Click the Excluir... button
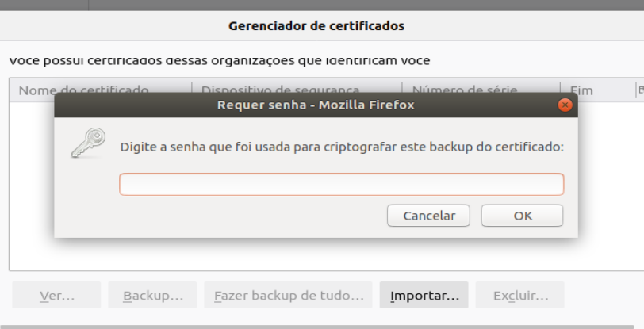The image size is (644, 329). [520, 296]
